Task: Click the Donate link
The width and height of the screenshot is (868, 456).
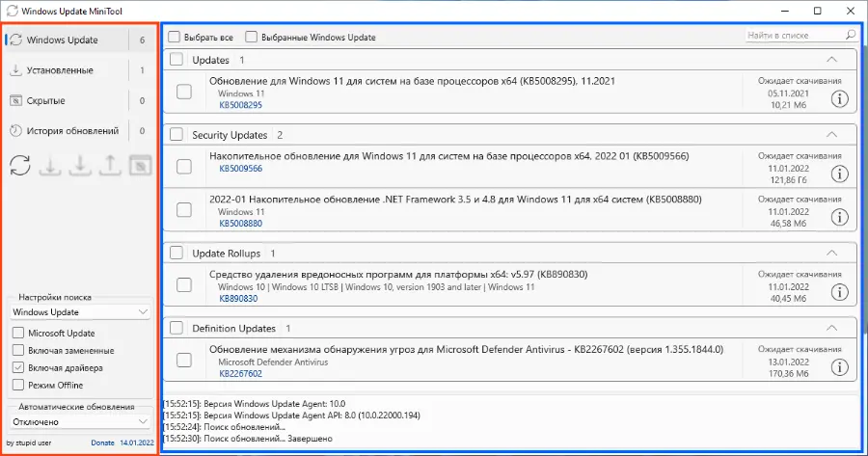Action: (102, 443)
